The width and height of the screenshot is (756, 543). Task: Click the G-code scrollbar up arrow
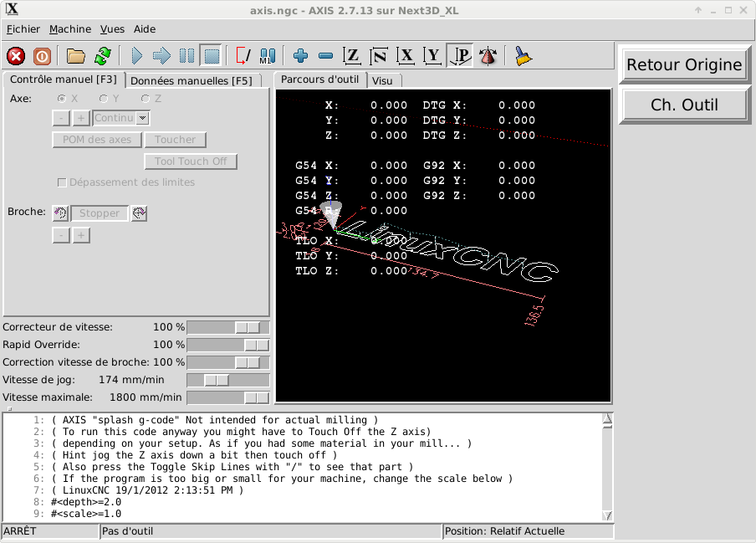click(607, 418)
